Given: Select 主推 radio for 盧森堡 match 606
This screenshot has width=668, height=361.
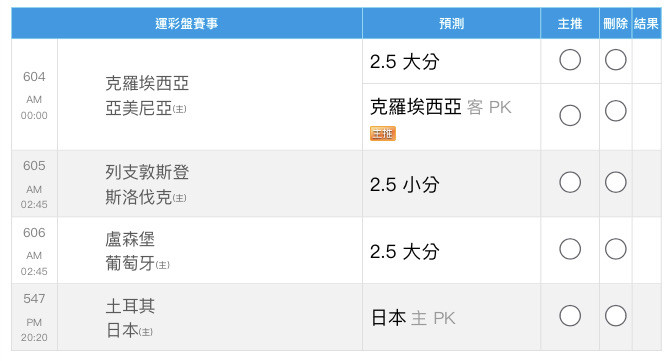Looking at the screenshot, I should click(x=570, y=249).
